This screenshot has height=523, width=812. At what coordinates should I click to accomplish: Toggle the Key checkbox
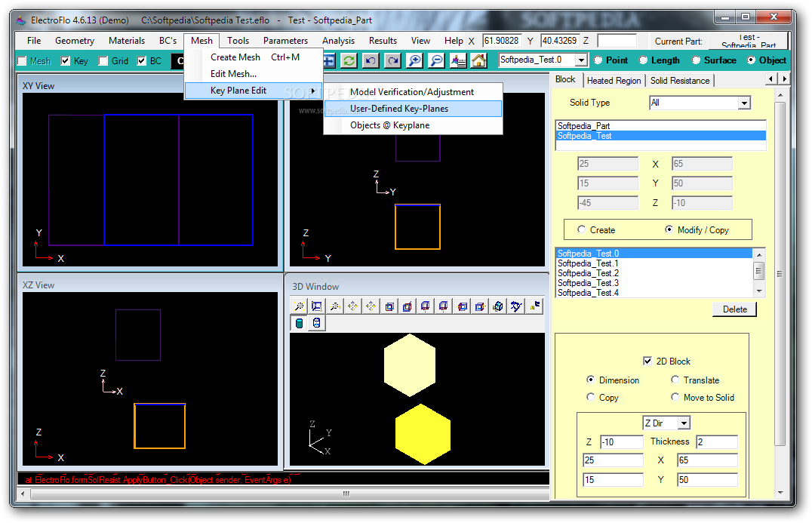coord(65,61)
